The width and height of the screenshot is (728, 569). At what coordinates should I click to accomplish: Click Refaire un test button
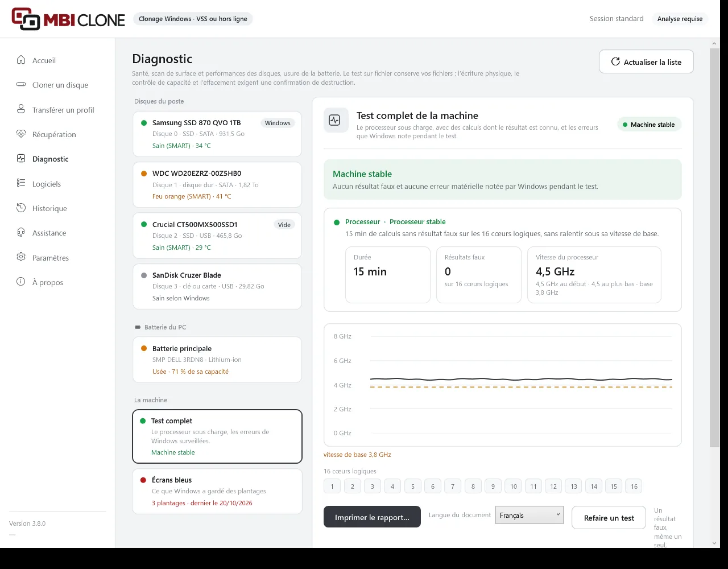[609, 518]
